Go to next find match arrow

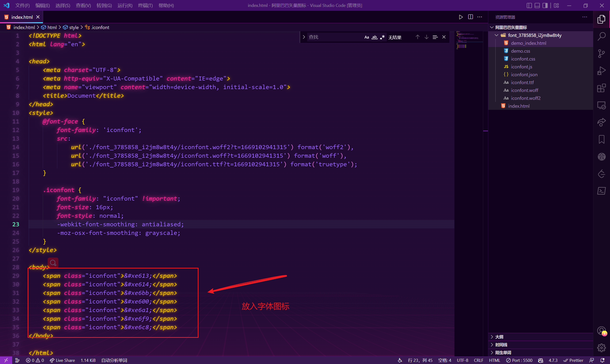click(x=427, y=37)
